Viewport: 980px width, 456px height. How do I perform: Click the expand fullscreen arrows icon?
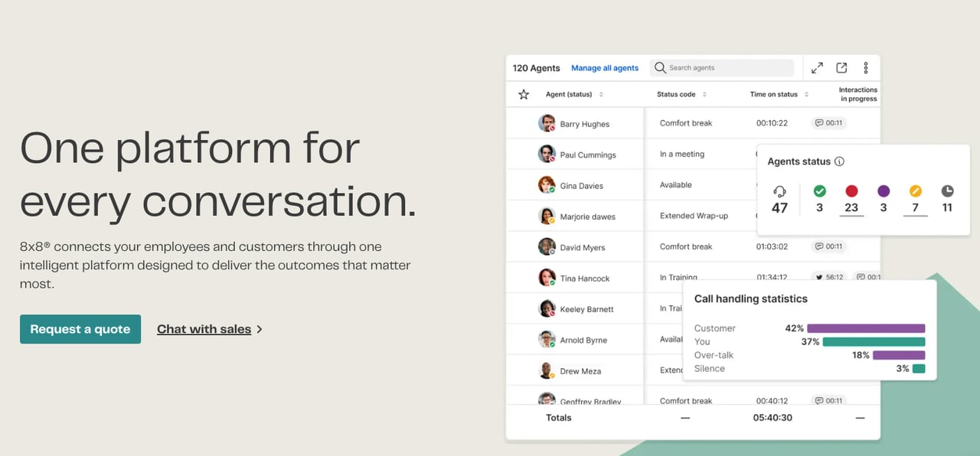coord(817,68)
